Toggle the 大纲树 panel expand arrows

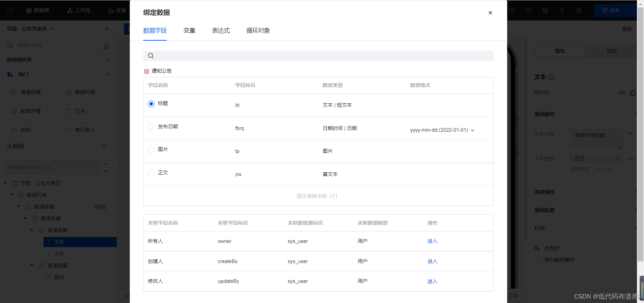click(104, 146)
